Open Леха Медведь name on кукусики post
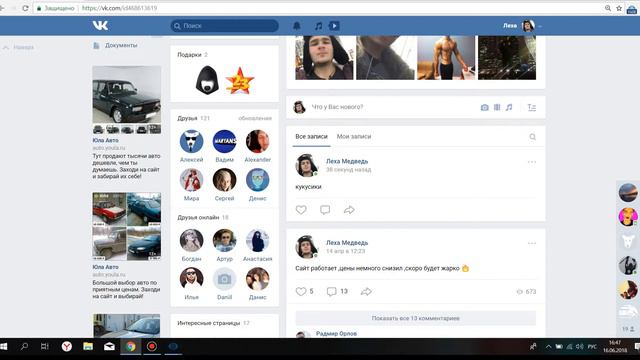The image size is (640, 360). (x=347, y=161)
